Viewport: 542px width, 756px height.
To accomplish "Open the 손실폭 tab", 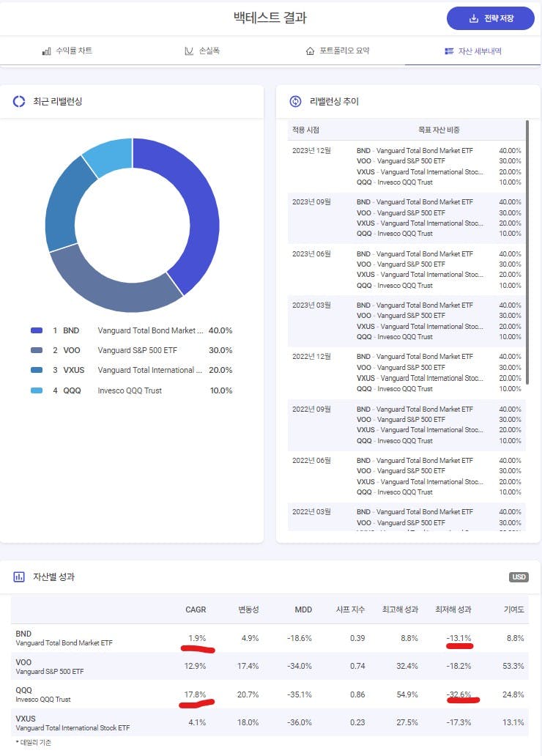I will tap(203, 51).
